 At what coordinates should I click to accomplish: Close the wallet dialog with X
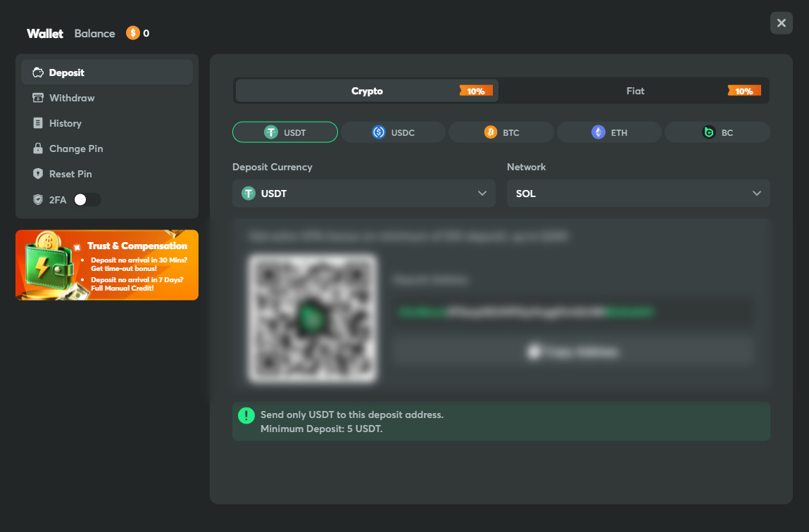(781, 23)
